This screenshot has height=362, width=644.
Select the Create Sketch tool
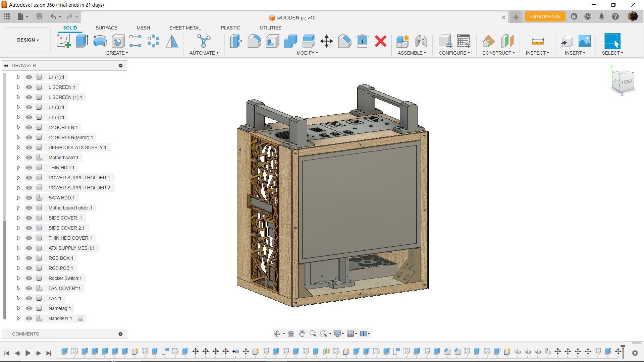coord(64,41)
